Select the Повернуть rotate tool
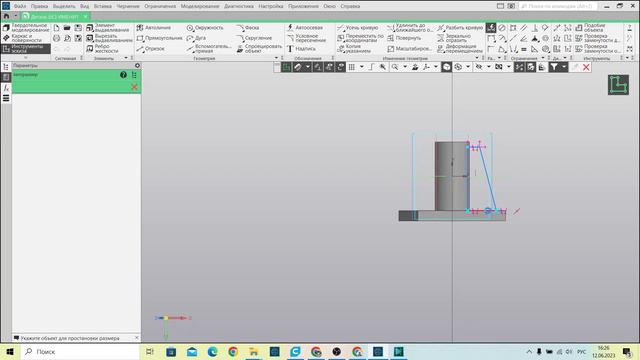Image resolution: width=640 pixels, height=360 pixels. pyautogui.click(x=404, y=38)
